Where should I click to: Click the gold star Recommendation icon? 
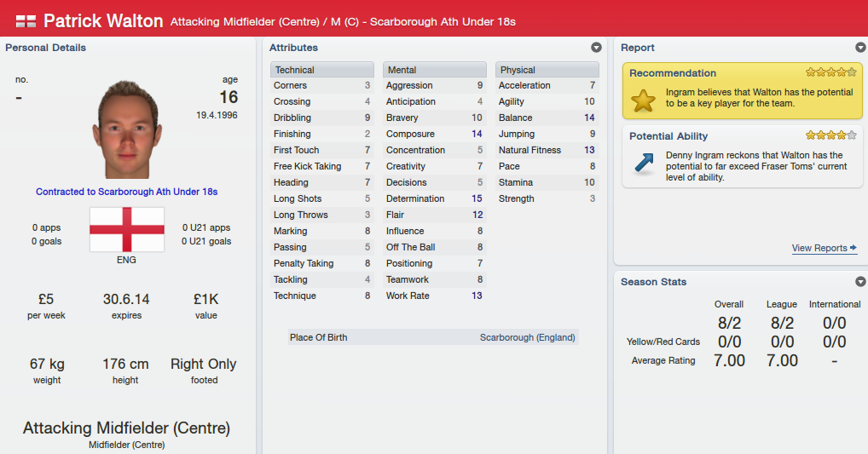643,101
